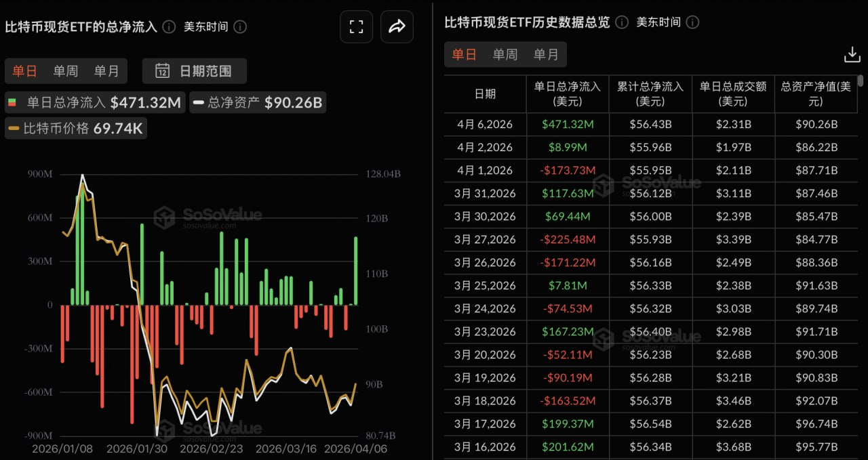The width and height of the screenshot is (868, 460).
Task: Switch to the 单周 tab on the chart
Action: coord(65,70)
